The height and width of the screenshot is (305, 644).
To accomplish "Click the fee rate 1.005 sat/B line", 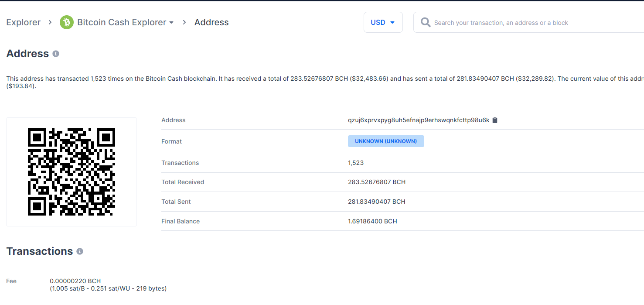I will click(108, 288).
